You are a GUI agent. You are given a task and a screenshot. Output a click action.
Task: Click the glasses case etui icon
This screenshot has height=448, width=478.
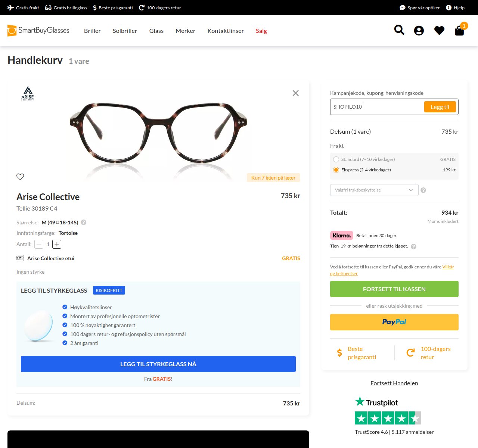pos(20,258)
